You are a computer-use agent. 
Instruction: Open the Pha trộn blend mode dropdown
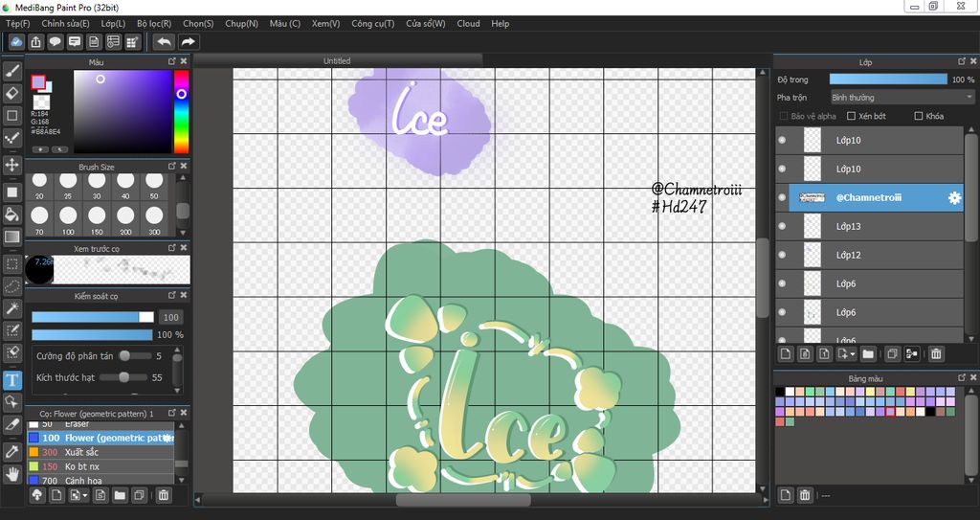[902, 97]
